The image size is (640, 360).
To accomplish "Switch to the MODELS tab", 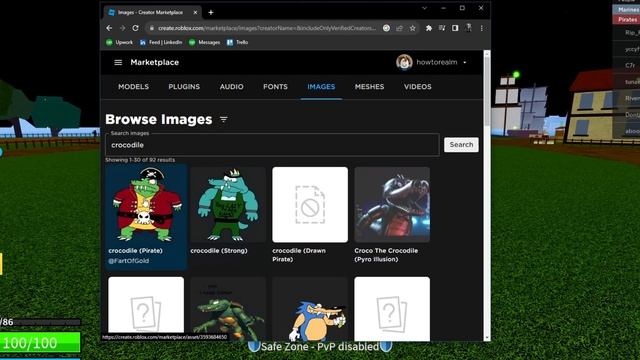I will [133, 87].
